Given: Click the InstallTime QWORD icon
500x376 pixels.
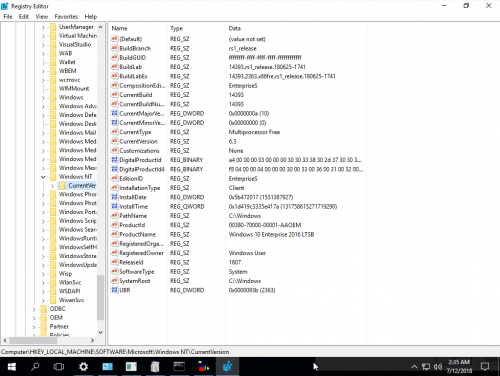Looking at the screenshot, I should tap(114, 207).
